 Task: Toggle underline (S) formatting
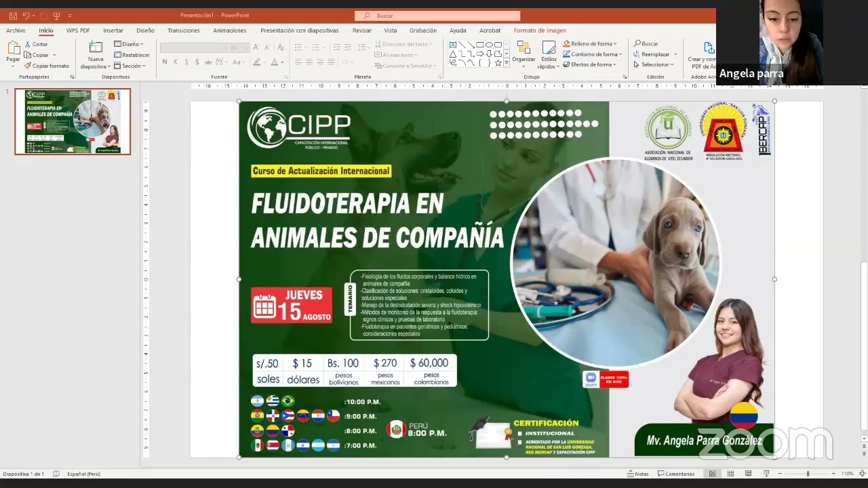pyautogui.click(x=186, y=62)
